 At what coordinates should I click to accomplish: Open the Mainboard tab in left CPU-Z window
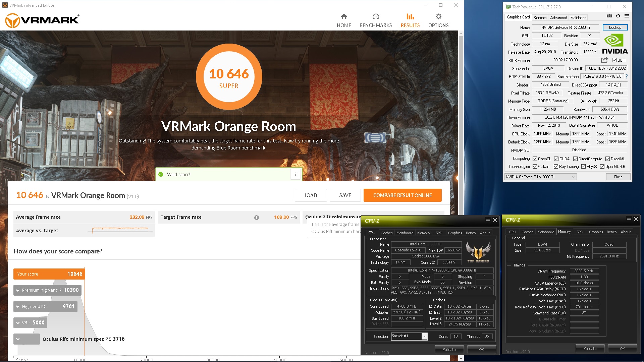(x=405, y=233)
